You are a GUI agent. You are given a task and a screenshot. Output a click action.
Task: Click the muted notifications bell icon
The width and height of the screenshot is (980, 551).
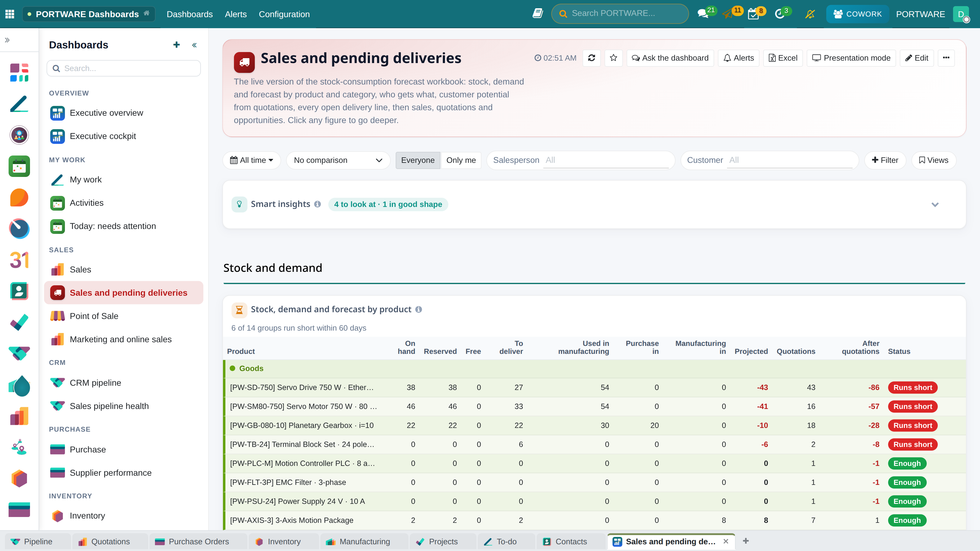[810, 14]
